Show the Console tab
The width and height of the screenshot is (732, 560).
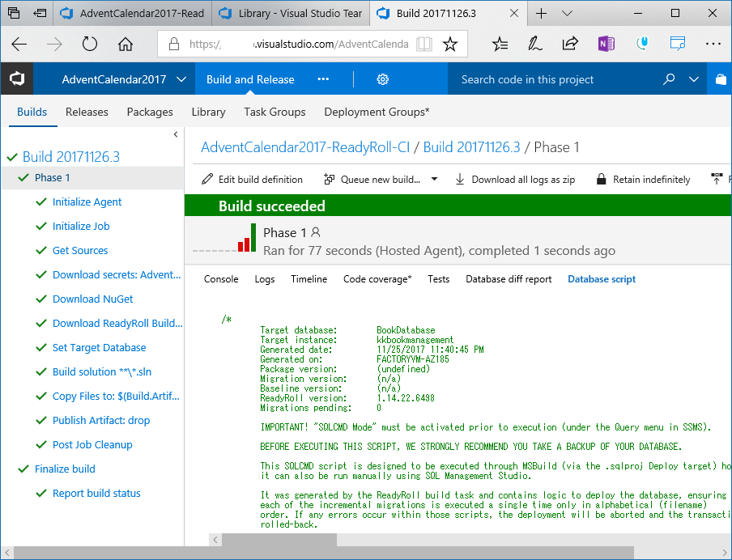pyautogui.click(x=221, y=279)
